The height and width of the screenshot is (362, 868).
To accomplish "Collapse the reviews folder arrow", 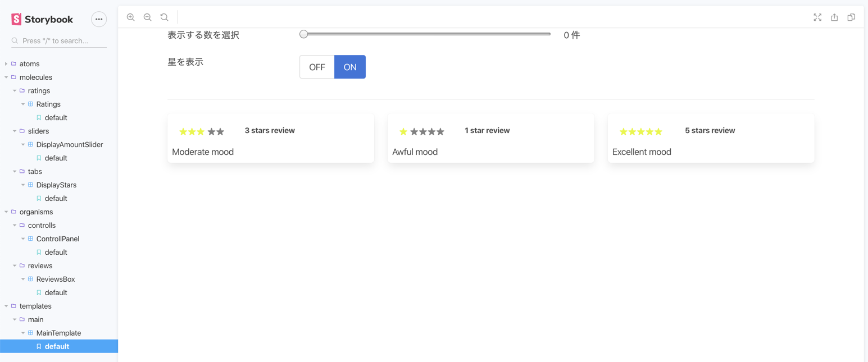I will pyautogui.click(x=15, y=266).
